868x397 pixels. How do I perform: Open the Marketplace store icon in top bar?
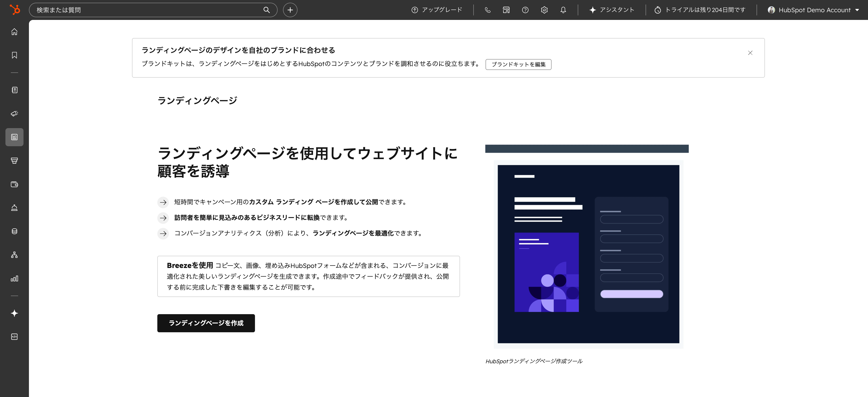pos(506,10)
